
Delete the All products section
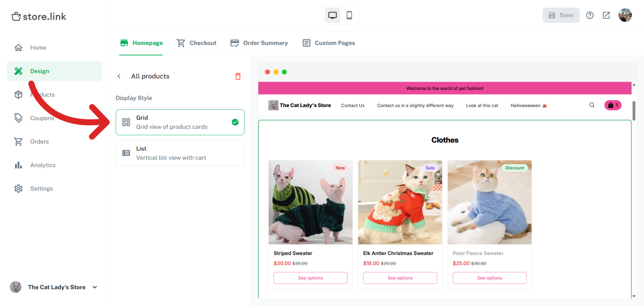238,76
